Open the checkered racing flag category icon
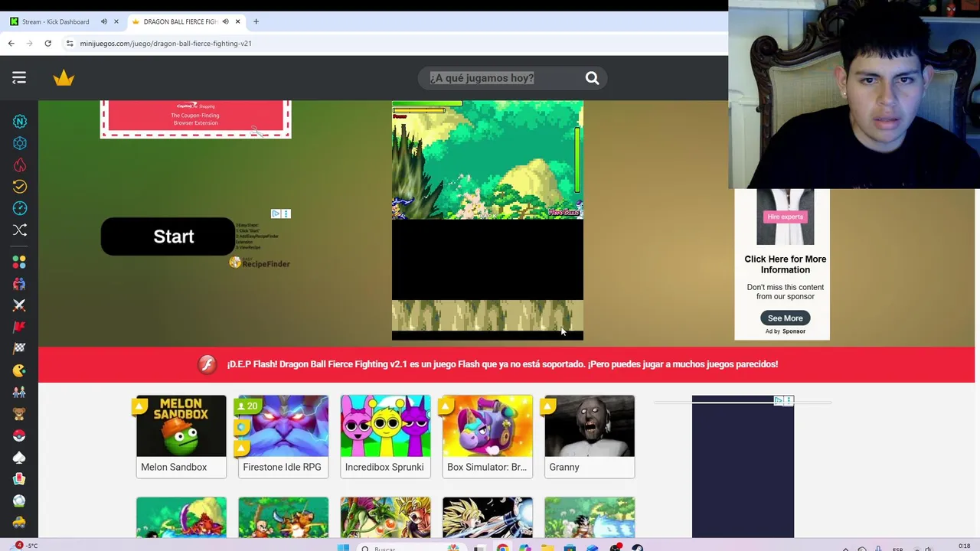Image resolution: width=980 pixels, height=551 pixels. click(19, 348)
